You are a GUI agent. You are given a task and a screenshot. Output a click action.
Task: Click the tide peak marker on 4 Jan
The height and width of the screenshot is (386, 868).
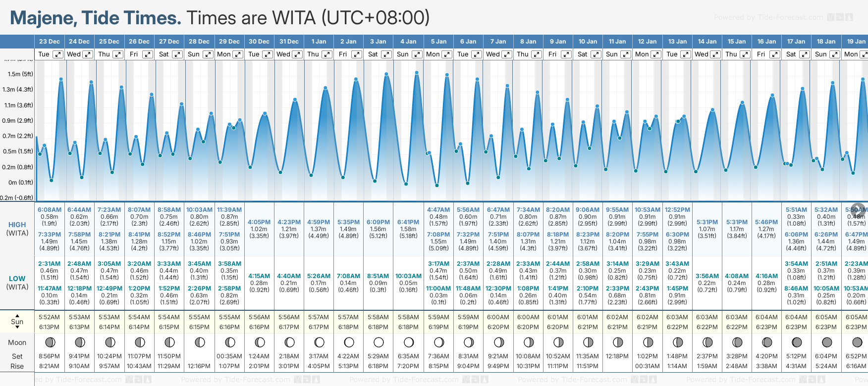click(417, 73)
